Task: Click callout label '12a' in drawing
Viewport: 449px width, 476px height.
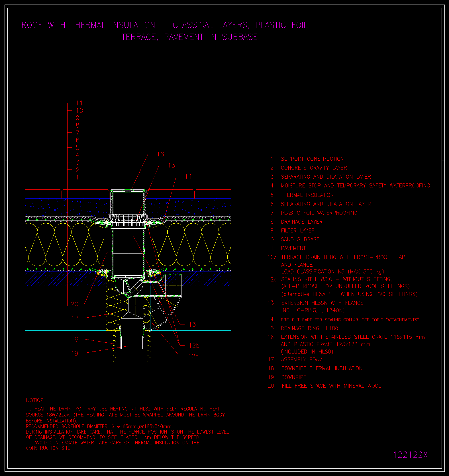Action: pyautogui.click(x=193, y=356)
